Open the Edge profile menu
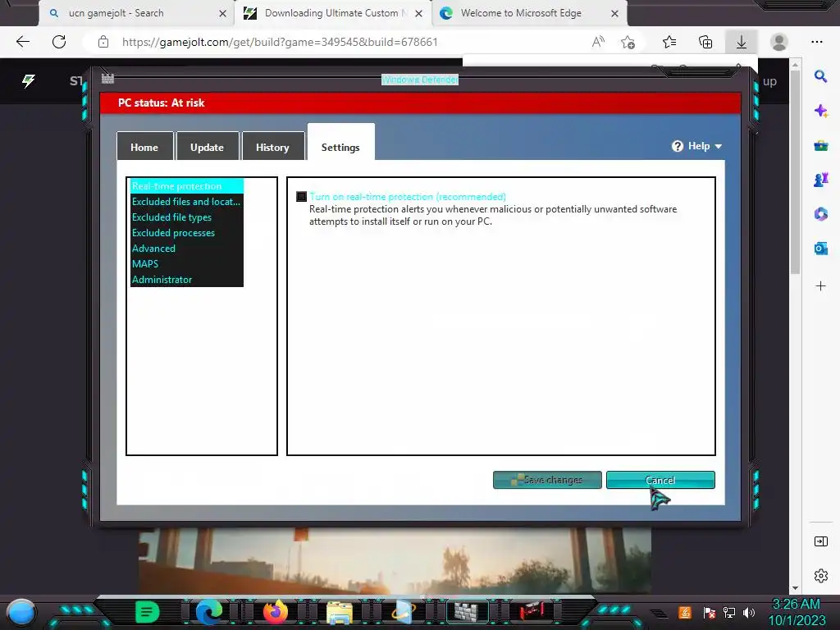840x630 pixels. tap(779, 42)
